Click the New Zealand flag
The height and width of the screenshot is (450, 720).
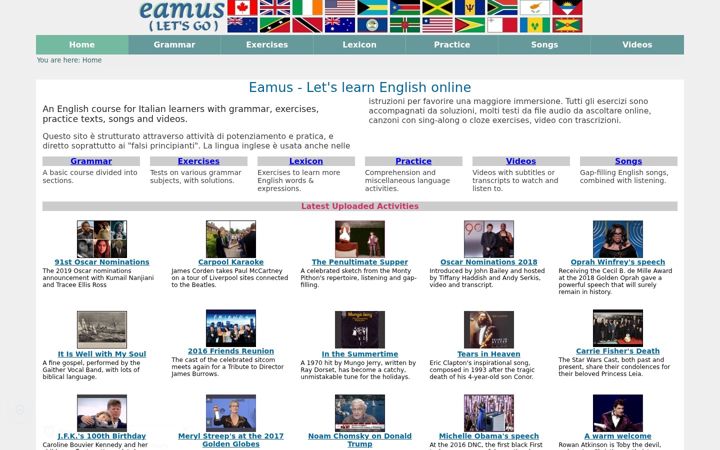tap(242, 25)
